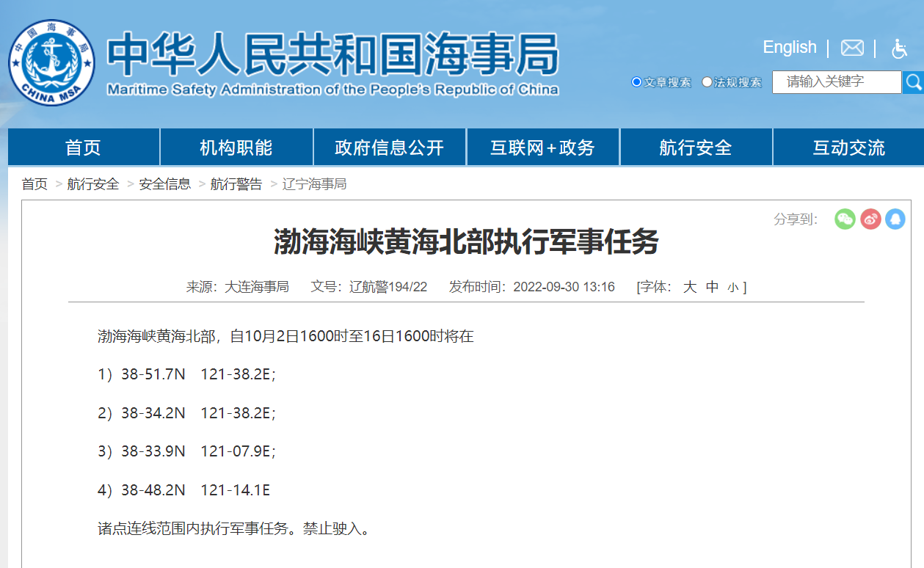
Task: Click the 分享到 label
Action: [x=796, y=219]
